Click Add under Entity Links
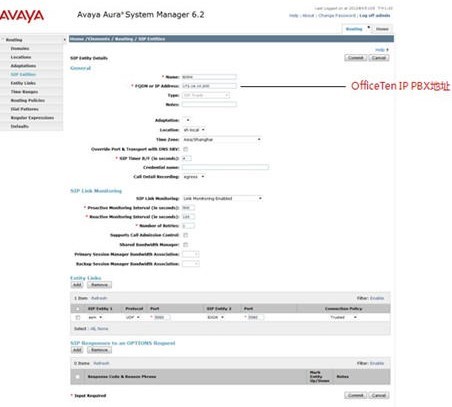 pyautogui.click(x=77, y=285)
